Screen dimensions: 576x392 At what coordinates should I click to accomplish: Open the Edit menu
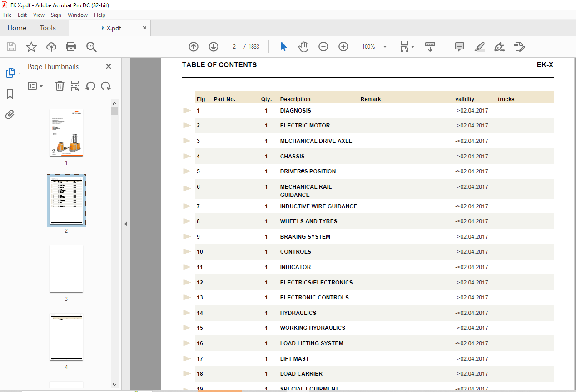click(22, 15)
